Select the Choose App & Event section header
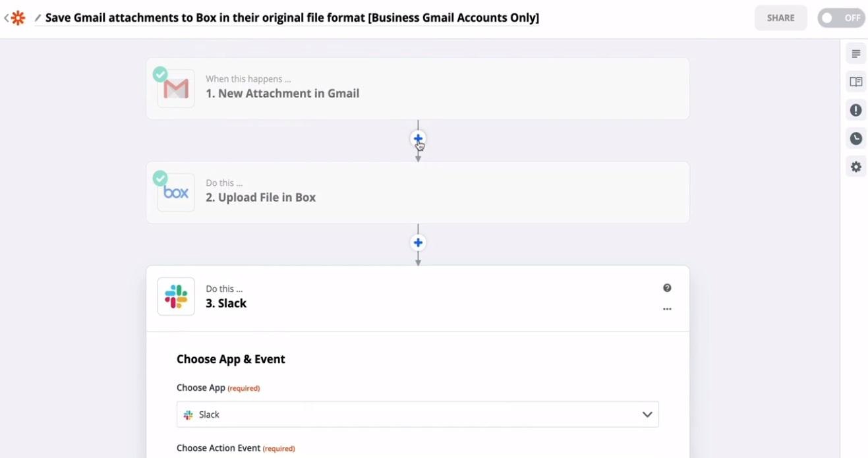Image resolution: width=868 pixels, height=458 pixels. [231, 358]
